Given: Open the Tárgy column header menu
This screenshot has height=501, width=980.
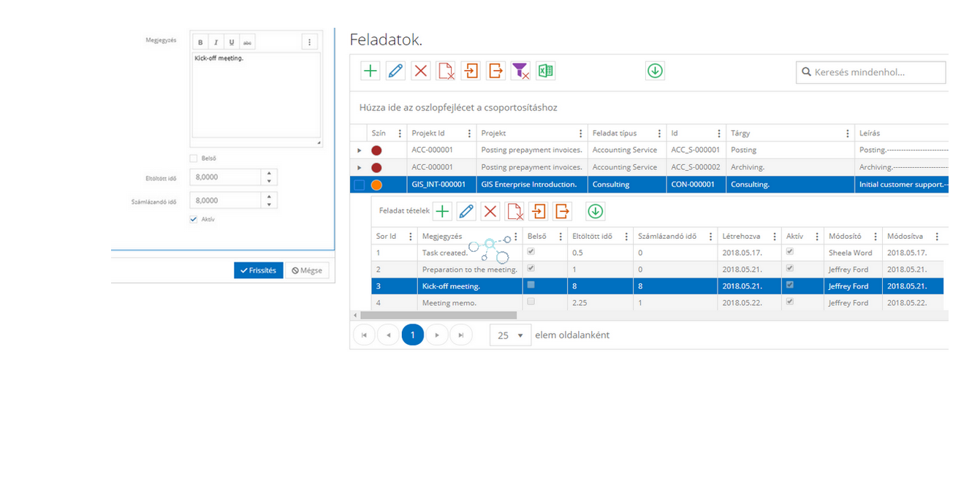Looking at the screenshot, I should [x=846, y=134].
